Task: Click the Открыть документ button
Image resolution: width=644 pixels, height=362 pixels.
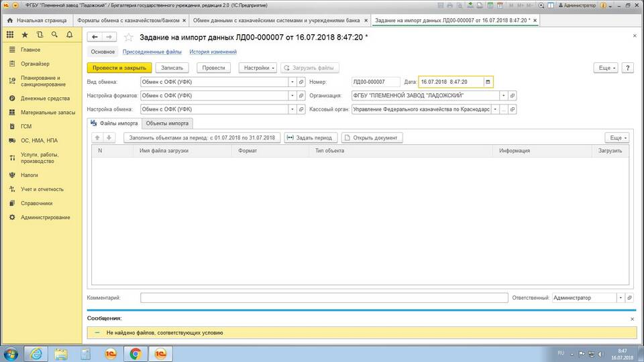Action: tap(372, 138)
